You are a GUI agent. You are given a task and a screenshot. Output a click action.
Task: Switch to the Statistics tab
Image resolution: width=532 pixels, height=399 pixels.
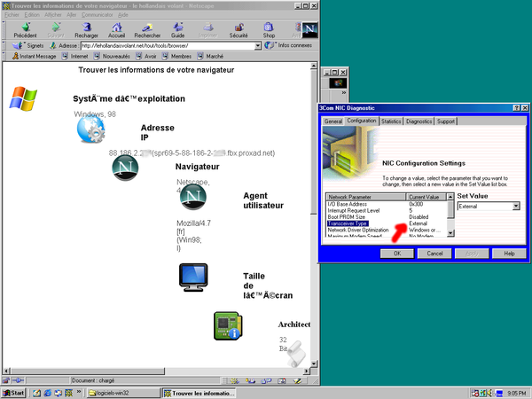pos(391,121)
